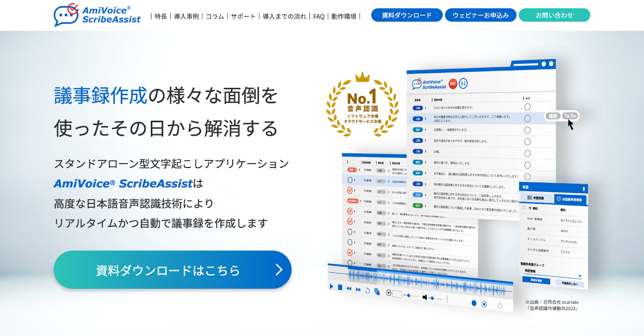Expand chevron beside 宮本 in '日程第1' row
Image resolution: width=644 pixels, height=336 pixels.
(425, 130)
